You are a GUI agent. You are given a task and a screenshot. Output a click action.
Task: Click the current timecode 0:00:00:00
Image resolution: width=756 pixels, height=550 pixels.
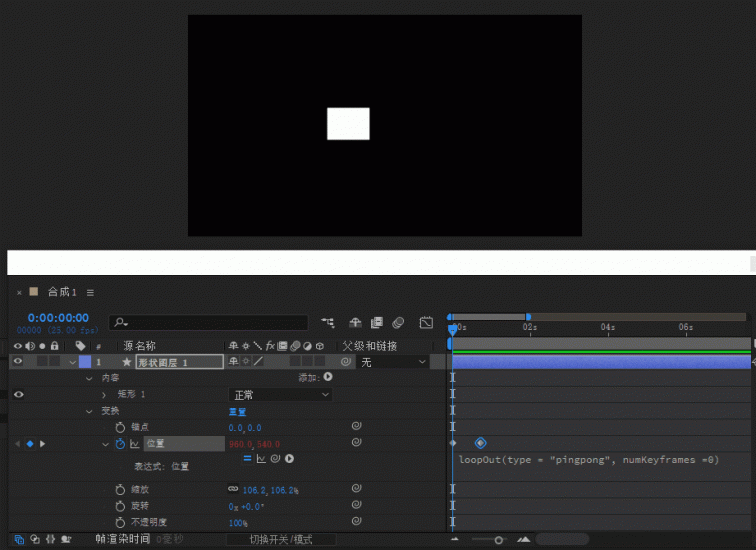click(58, 318)
